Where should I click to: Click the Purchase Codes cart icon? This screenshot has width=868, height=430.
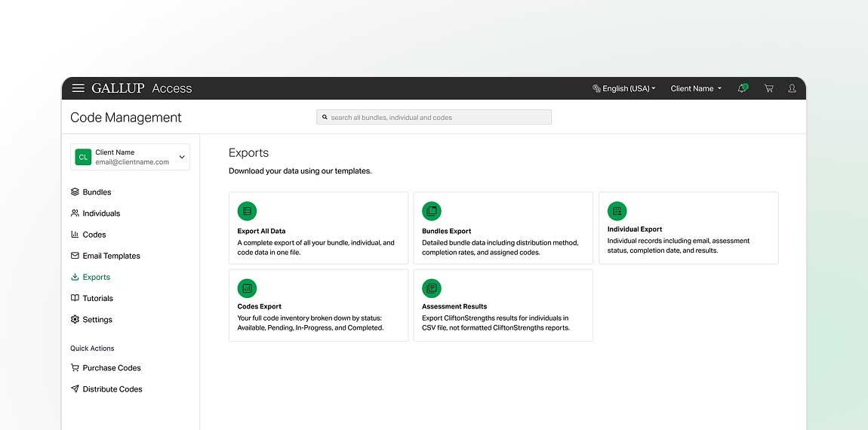click(75, 368)
